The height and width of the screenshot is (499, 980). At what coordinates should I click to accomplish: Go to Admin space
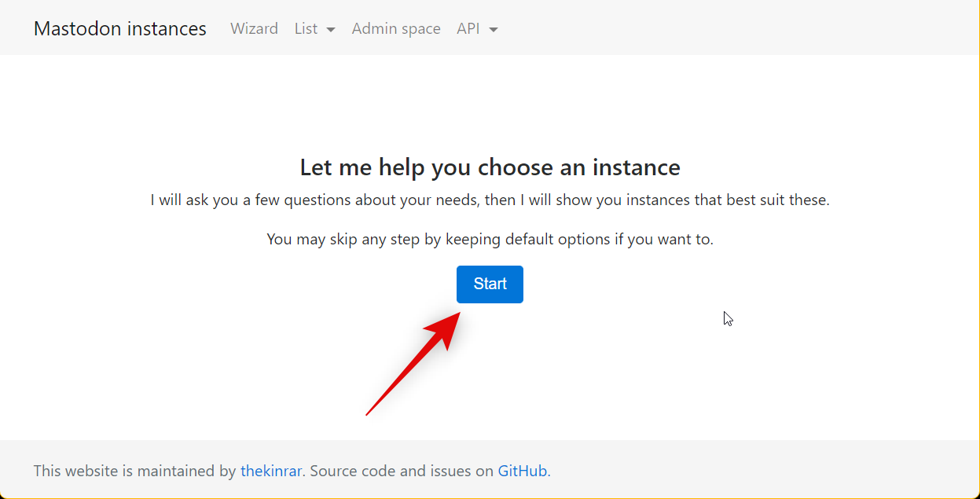(396, 29)
